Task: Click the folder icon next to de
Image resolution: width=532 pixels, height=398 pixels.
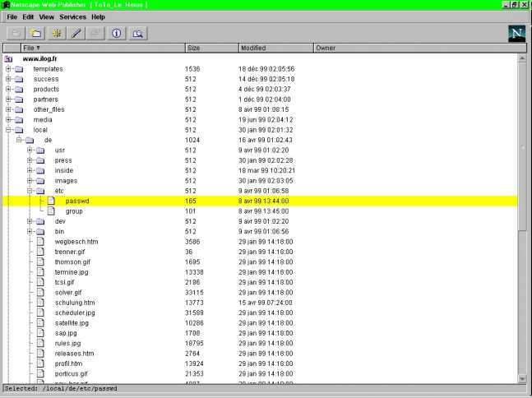Action: click(30, 140)
